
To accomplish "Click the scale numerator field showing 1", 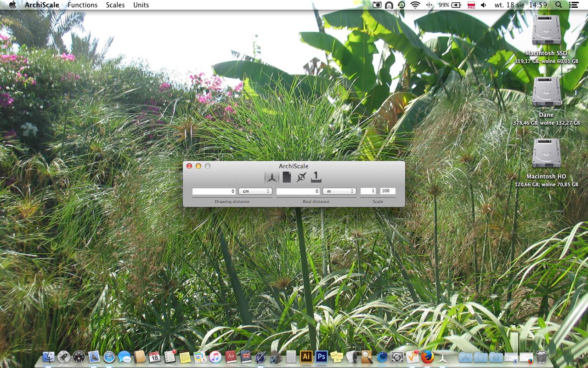I will (368, 191).
